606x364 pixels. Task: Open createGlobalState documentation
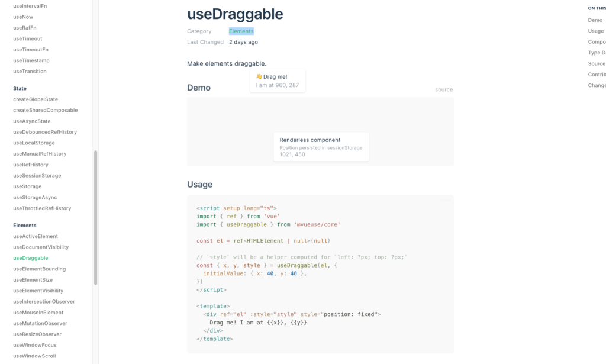click(36, 99)
